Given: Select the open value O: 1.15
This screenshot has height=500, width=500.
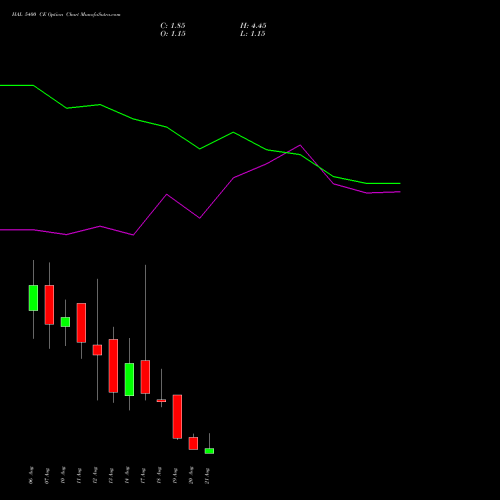Looking at the screenshot, I should point(173,34).
